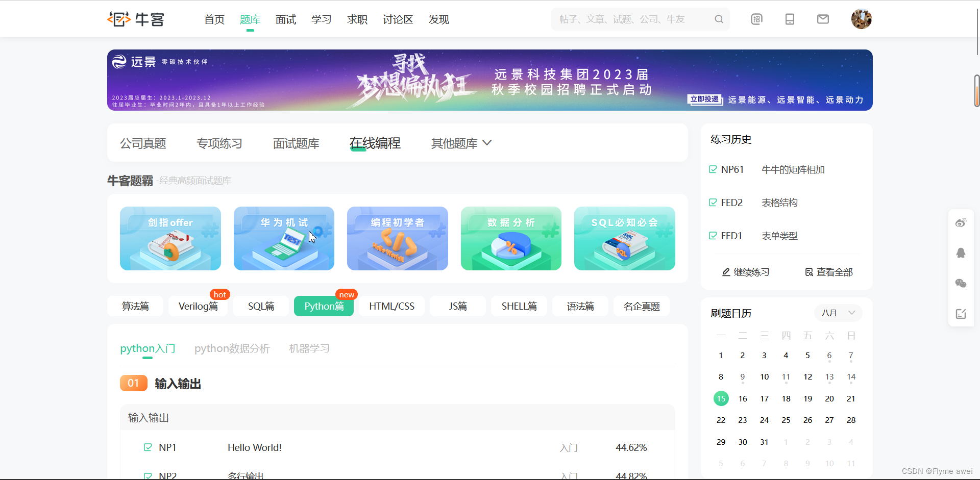Click the 继续练习 pencil button
Viewport: 980px width, 480px height.
745,272
